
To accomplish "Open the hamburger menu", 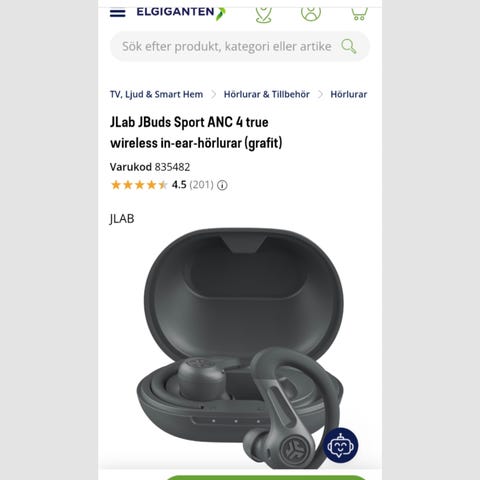I will tap(117, 13).
